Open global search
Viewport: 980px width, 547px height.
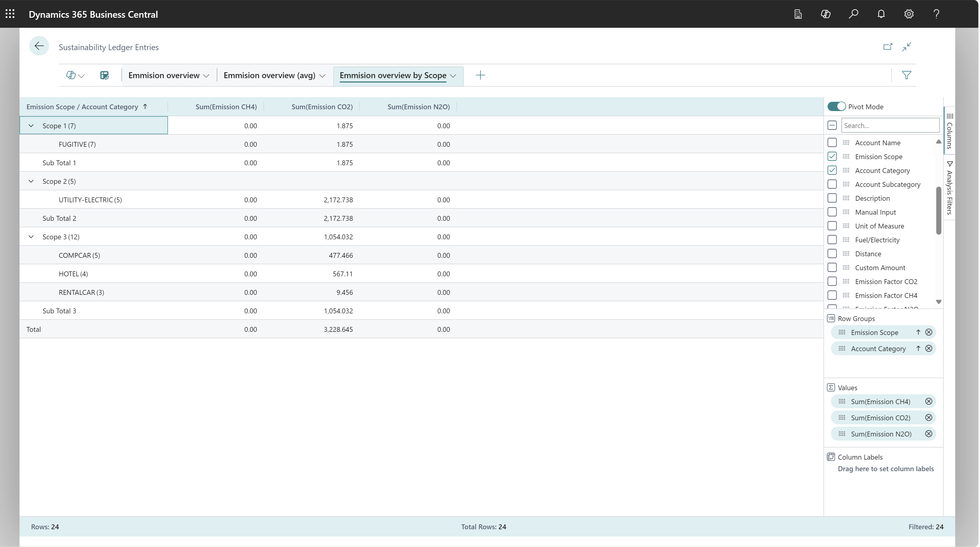click(853, 14)
